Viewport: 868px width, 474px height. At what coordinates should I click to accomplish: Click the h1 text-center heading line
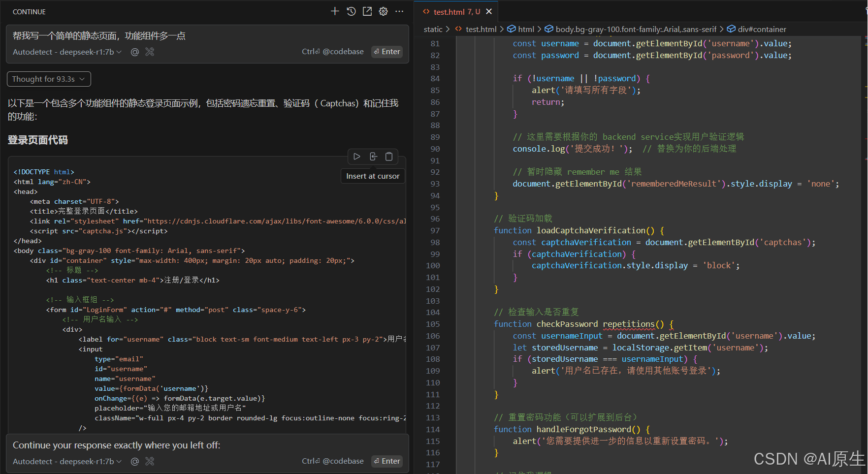[x=132, y=280]
